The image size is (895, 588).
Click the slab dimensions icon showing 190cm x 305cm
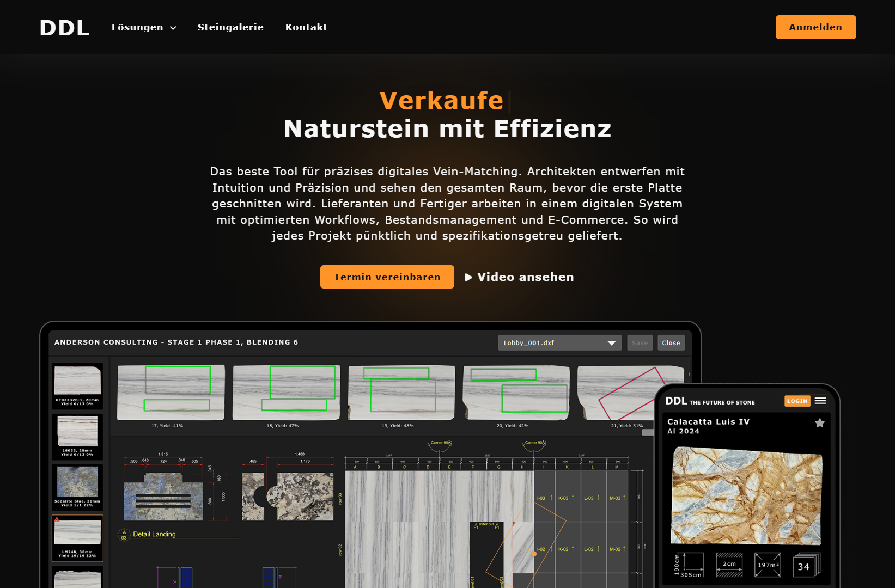[x=689, y=565]
